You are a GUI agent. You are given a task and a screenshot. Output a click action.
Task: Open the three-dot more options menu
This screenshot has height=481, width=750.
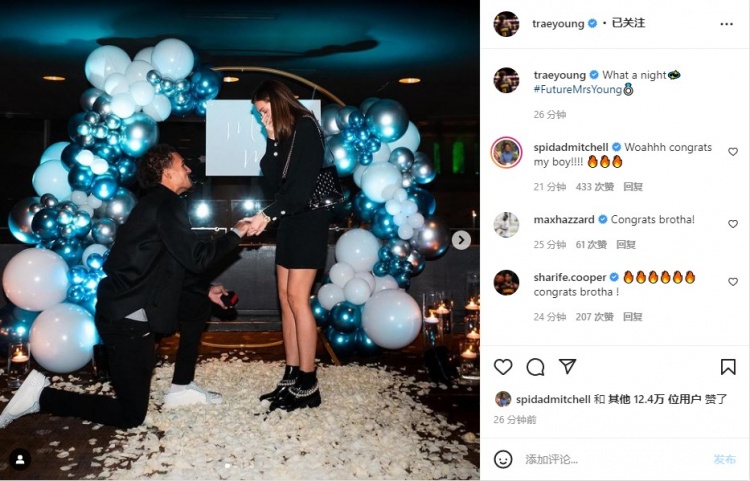[726, 24]
